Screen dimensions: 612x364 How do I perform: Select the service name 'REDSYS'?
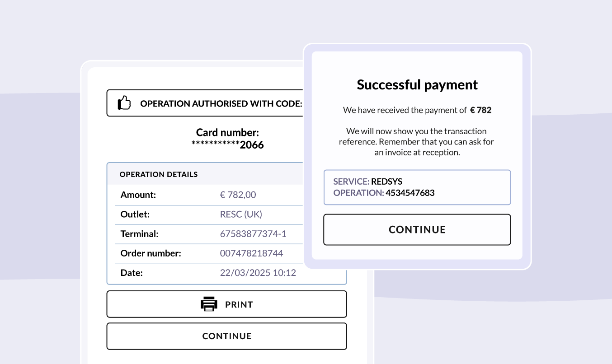386,182
